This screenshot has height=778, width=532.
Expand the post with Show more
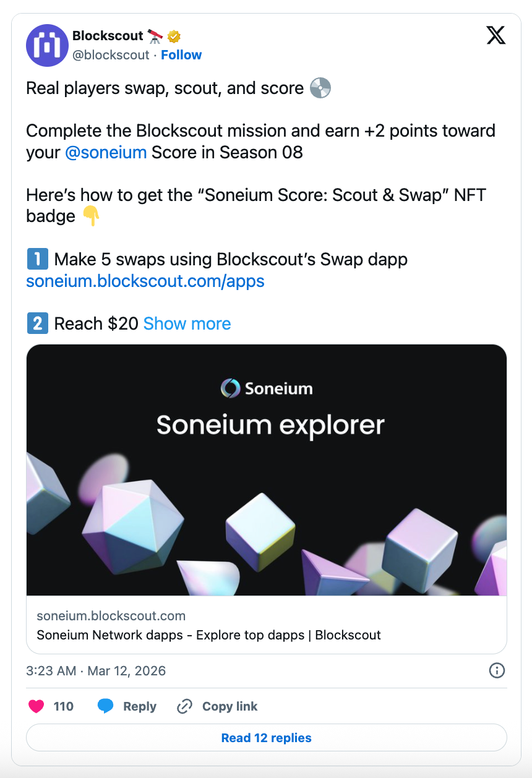[187, 323]
